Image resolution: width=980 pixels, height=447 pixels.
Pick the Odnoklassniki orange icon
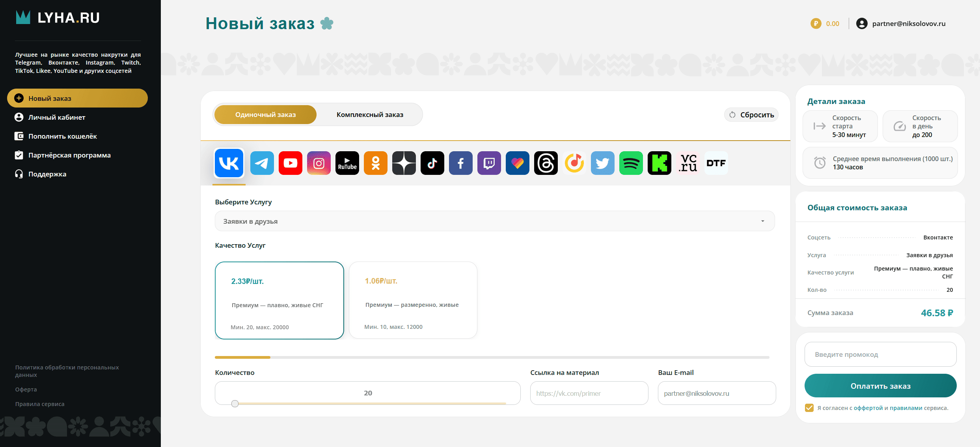tap(376, 163)
